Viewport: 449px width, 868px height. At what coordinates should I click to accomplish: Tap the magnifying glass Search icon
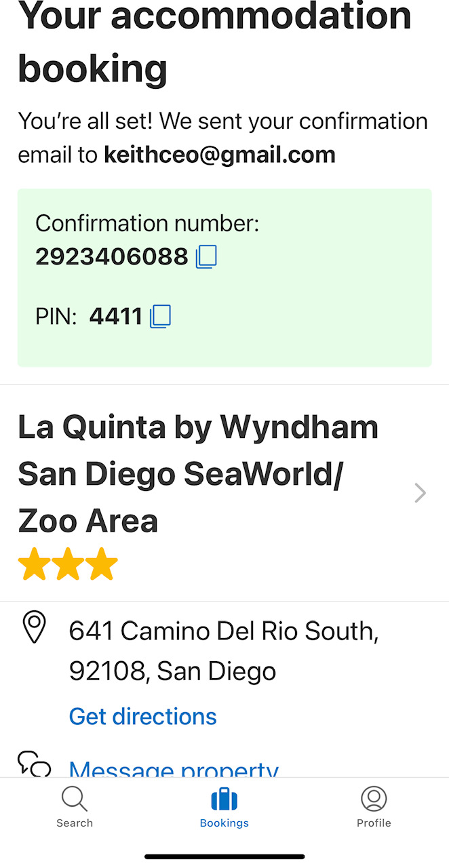pos(75,799)
